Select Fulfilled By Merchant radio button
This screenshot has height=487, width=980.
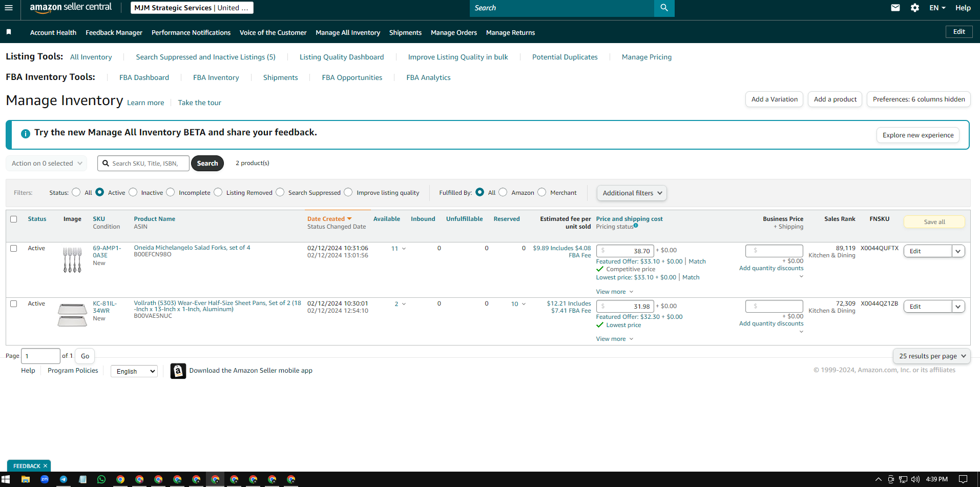(x=542, y=192)
